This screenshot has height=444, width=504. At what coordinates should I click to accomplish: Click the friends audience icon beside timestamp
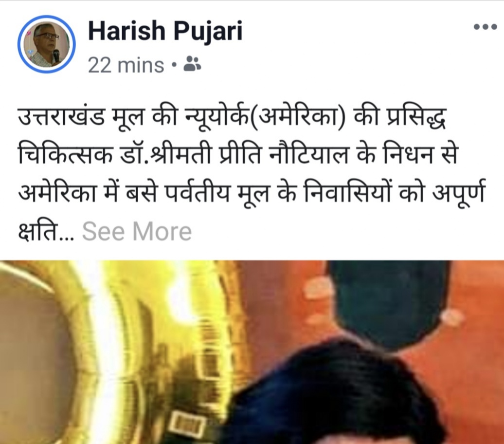coord(192,63)
